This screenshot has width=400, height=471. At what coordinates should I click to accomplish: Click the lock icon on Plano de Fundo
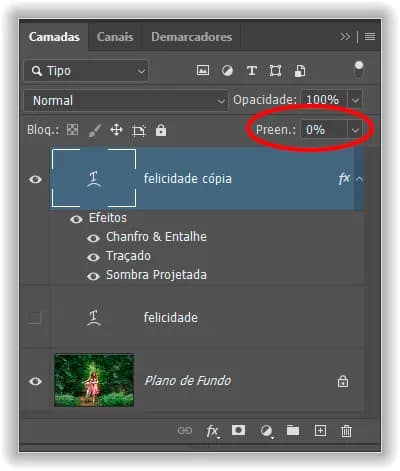click(343, 381)
